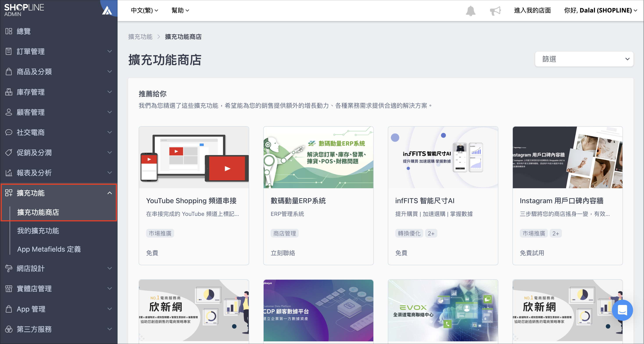Open the live chat support bubble
Image resolution: width=644 pixels, height=344 pixels.
coord(622,310)
